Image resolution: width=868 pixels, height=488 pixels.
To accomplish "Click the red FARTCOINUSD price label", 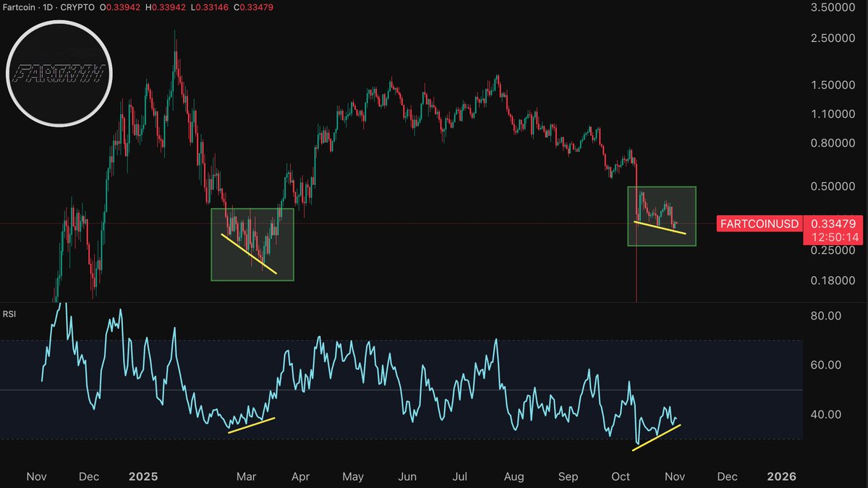I will [x=759, y=224].
